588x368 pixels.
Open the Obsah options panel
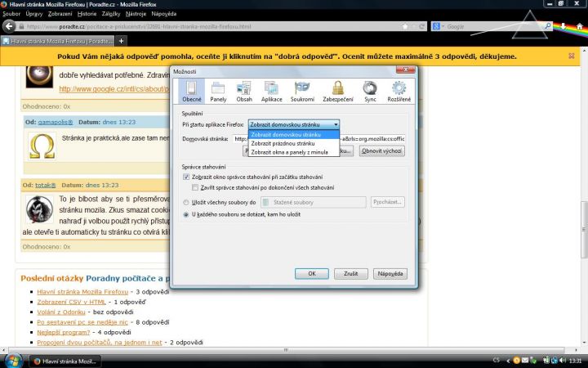pos(244,92)
